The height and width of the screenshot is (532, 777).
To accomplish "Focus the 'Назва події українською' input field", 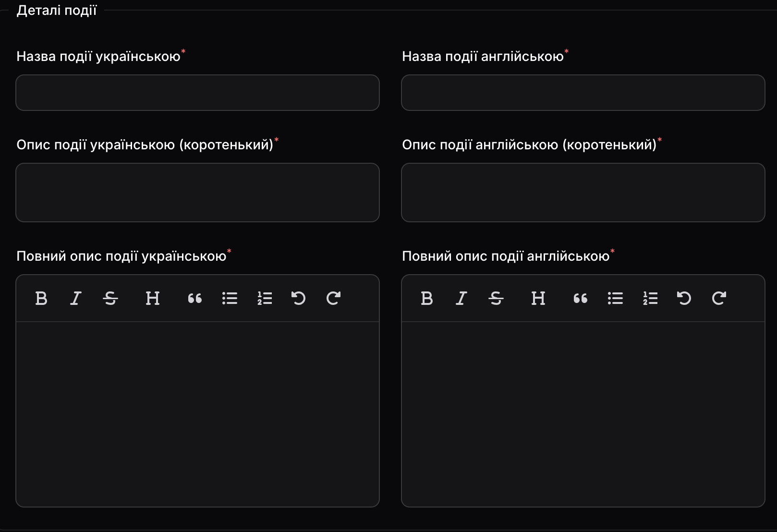I will tap(197, 93).
